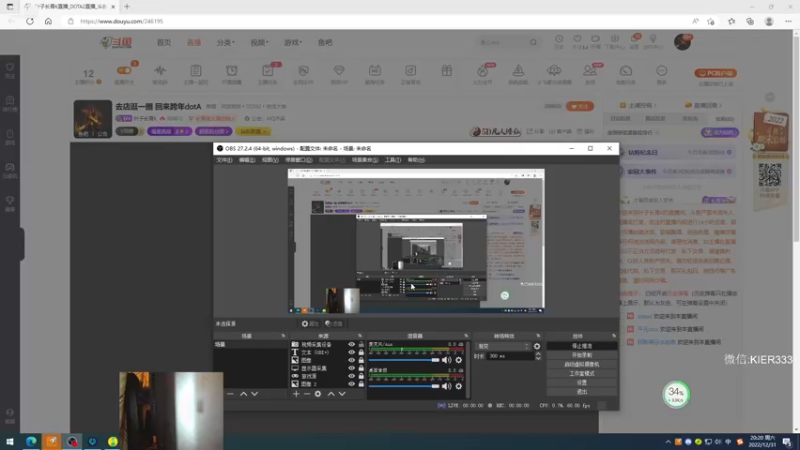
Task: Click 启动虚拟摄像机 button
Action: [582, 364]
